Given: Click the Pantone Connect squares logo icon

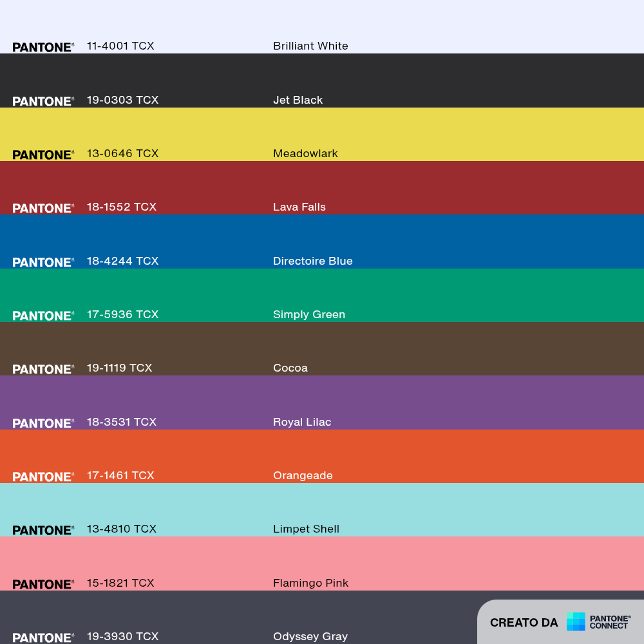Looking at the screenshot, I should (575, 621).
